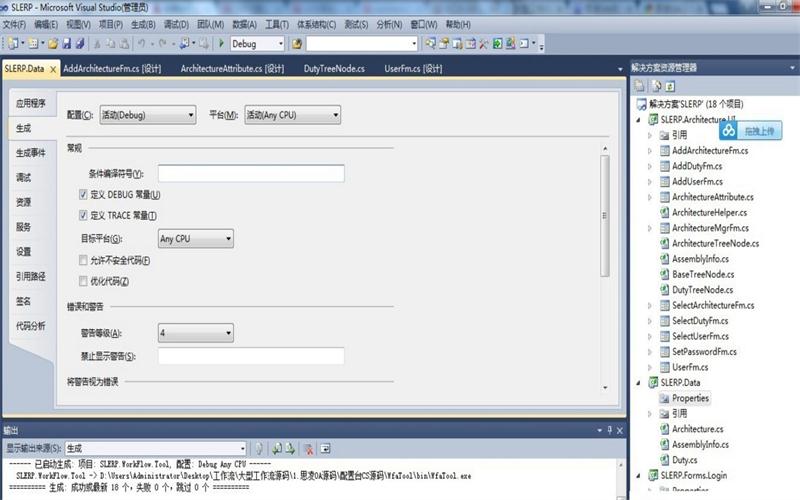
Task: Open the 目标平台 Any CPU dropdown
Action: pos(196,238)
